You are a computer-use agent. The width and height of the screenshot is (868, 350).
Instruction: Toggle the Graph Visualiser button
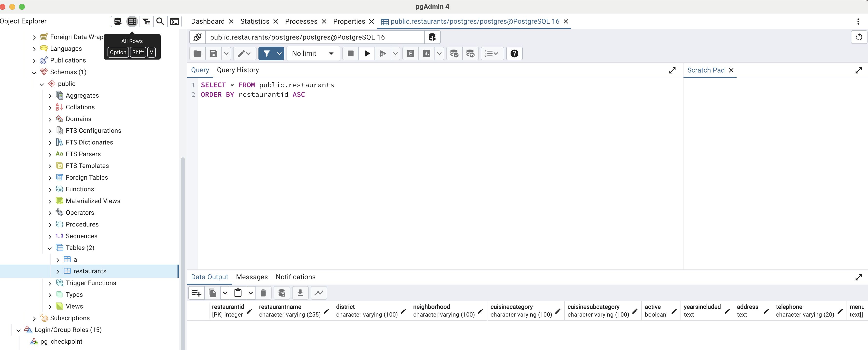319,293
